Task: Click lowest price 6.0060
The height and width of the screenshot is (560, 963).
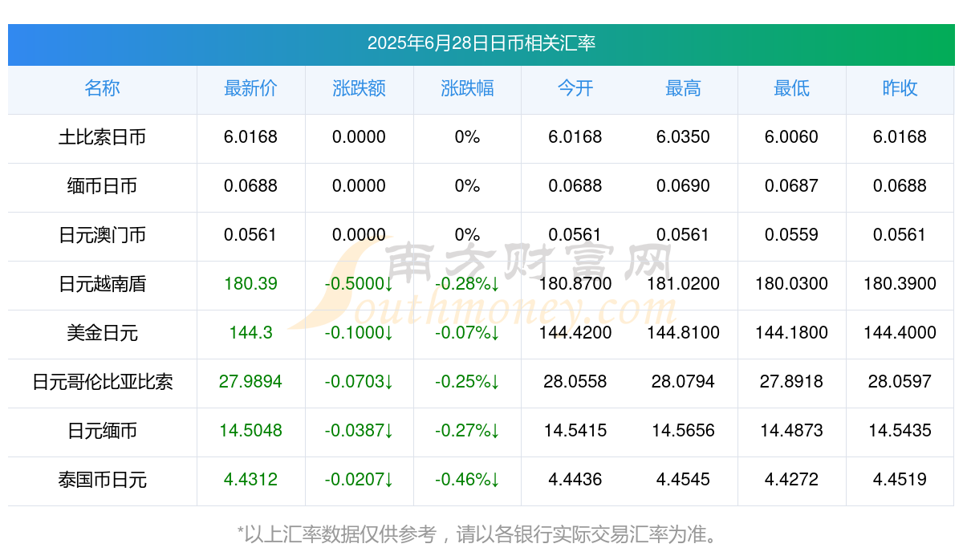Action: pos(791,137)
